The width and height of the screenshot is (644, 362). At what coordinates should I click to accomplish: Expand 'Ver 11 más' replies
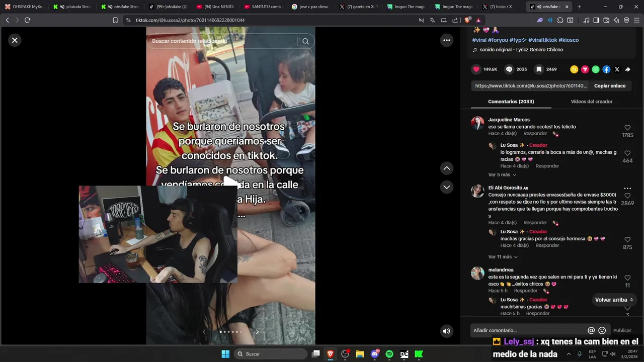coord(503,257)
